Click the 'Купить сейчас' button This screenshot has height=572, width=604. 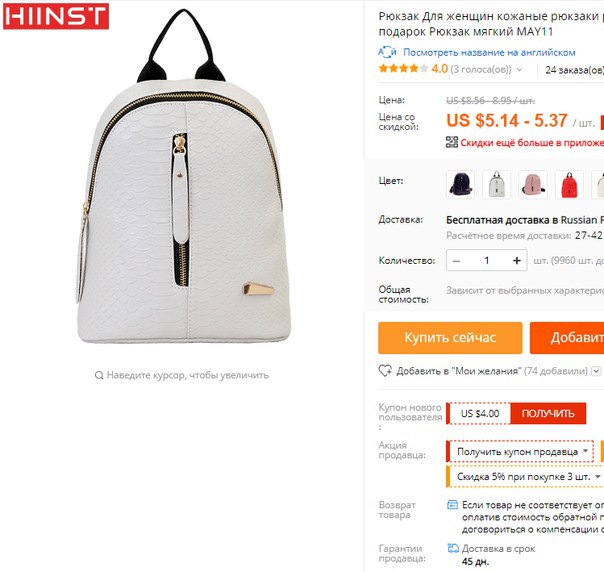(450, 338)
